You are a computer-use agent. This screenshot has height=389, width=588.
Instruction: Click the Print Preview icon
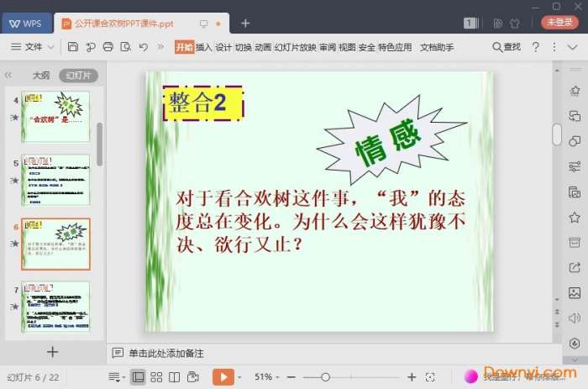[x=126, y=47]
